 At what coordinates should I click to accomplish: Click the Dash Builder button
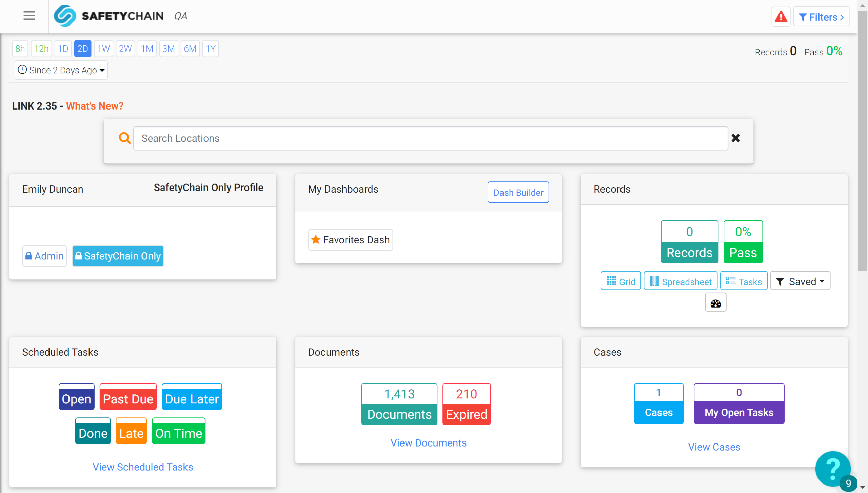point(518,192)
